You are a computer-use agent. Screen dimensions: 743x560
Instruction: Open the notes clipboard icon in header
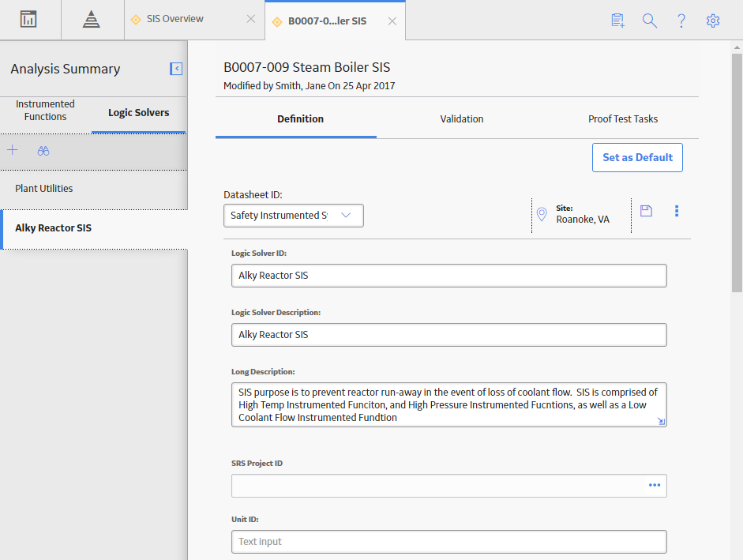(x=617, y=21)
